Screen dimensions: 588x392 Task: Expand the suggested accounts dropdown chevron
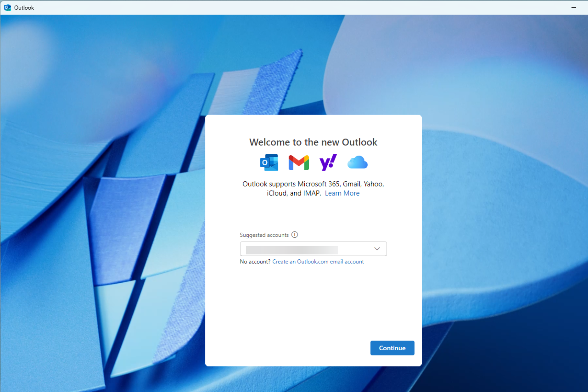(377, 249)
